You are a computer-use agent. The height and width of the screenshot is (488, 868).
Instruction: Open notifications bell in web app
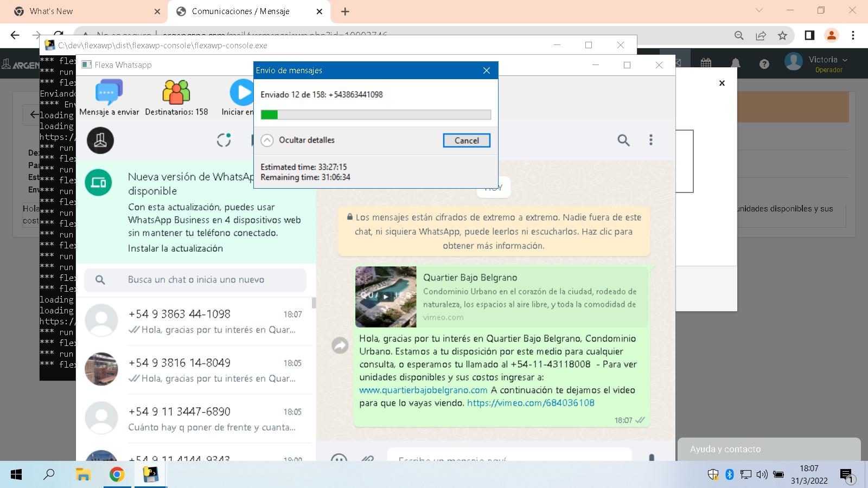(736, 63)
